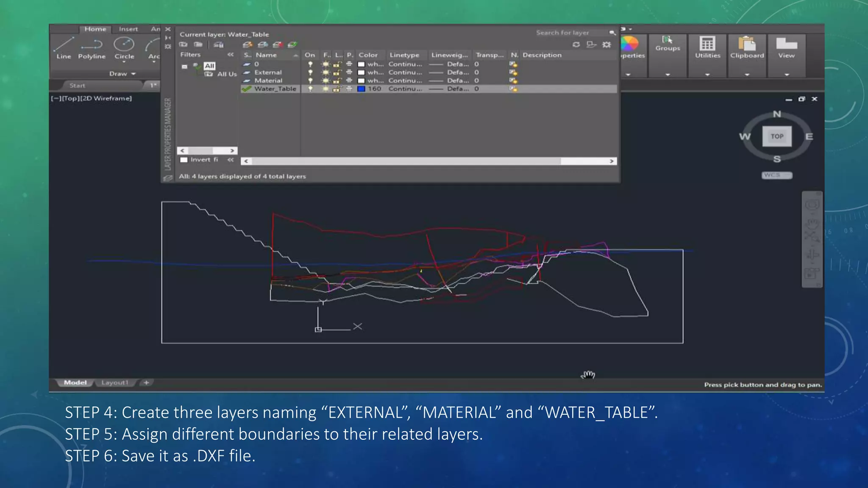Click the search magnifier icon
Screen dimensions: 868x488
click(x=612, y=33)
